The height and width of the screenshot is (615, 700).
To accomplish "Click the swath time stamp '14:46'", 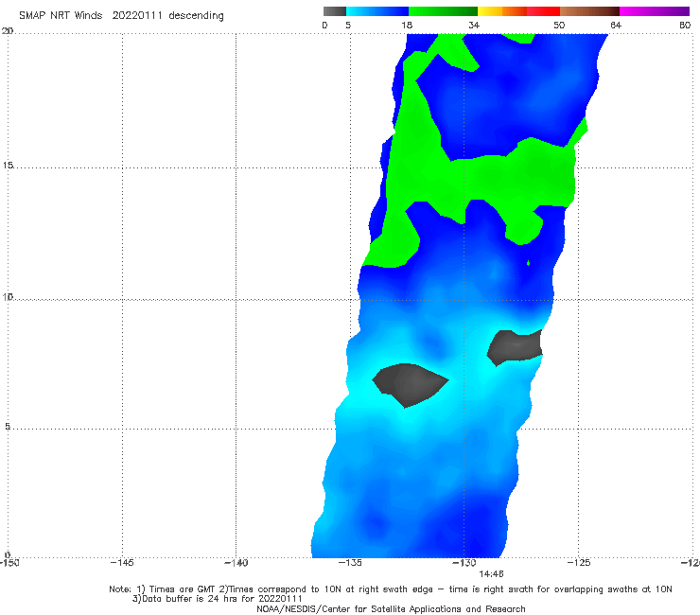I will pyautogui.click(x=491, y=574).
